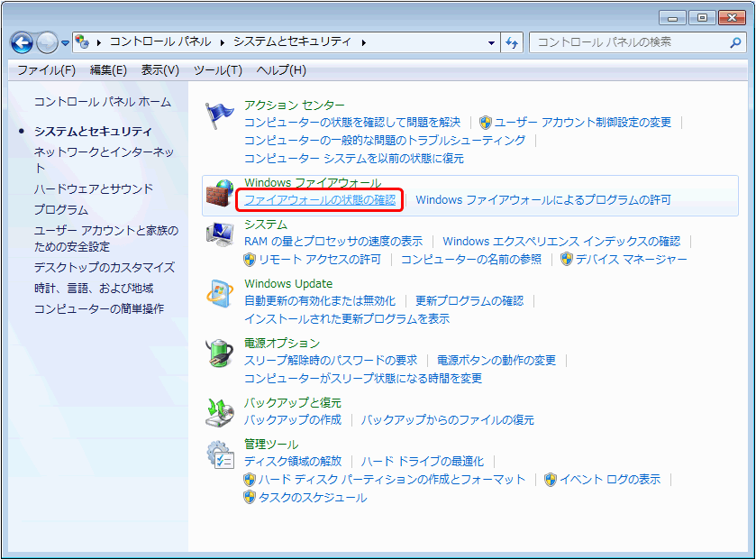Viewport: 756px width, 560px height.
Task: Open the 電源オプション heading link
Action: [282, 344]
